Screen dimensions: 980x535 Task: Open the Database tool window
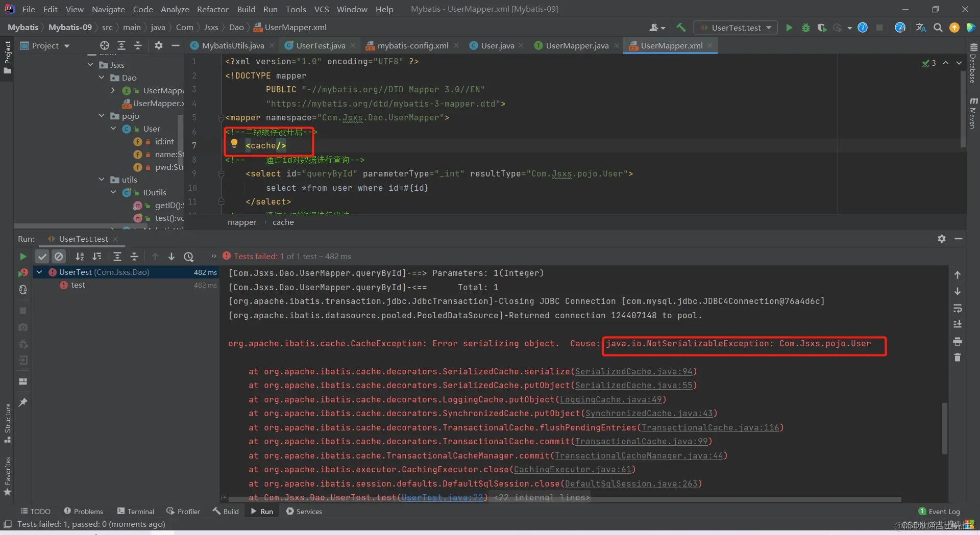click(973, 63)
